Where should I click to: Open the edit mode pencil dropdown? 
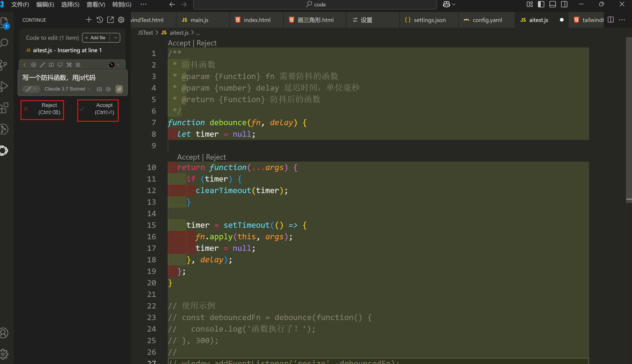pos(31,89)
